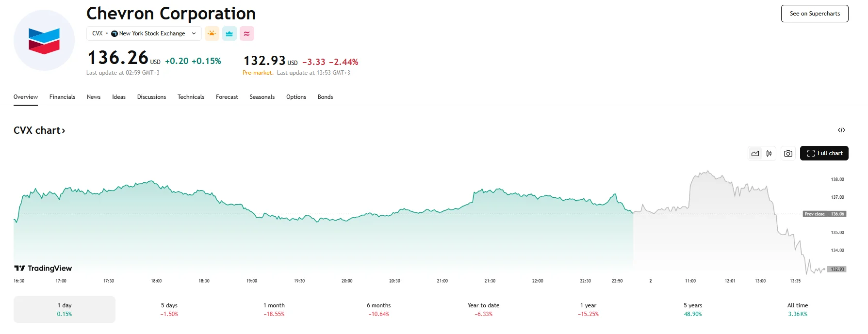Expand the CVX chart heading arrow

[63, 130]
